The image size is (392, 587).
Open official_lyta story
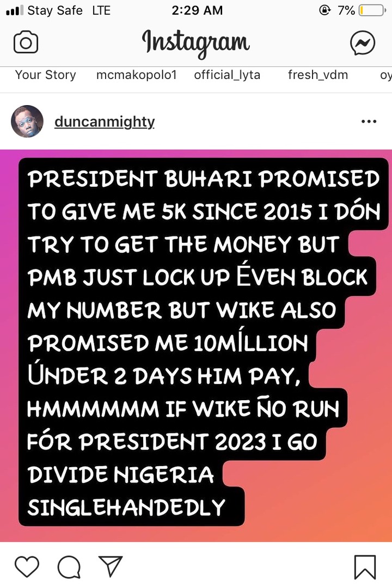(x=227, y=75)
